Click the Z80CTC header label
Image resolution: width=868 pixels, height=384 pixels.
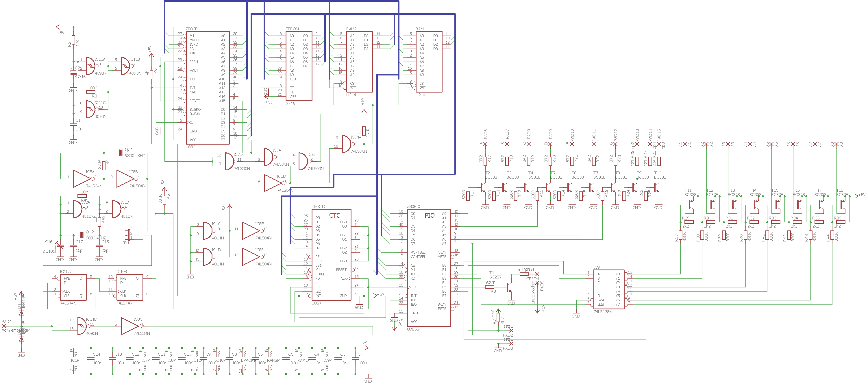(319, 206)
